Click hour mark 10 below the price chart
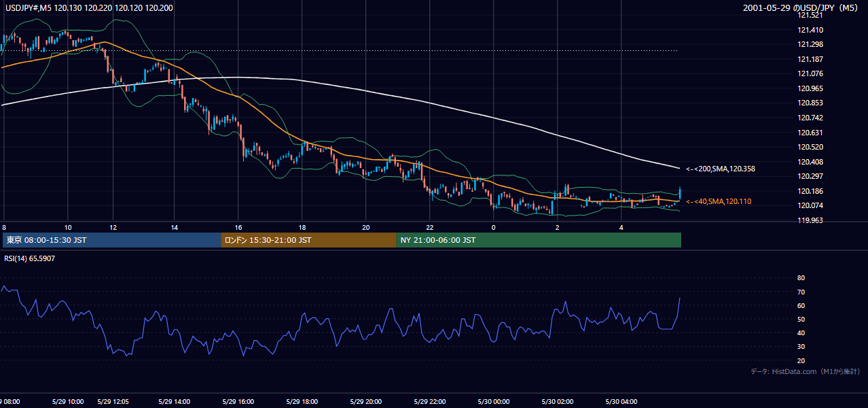This screenshot has height=408, width=868. click(68, 227)
